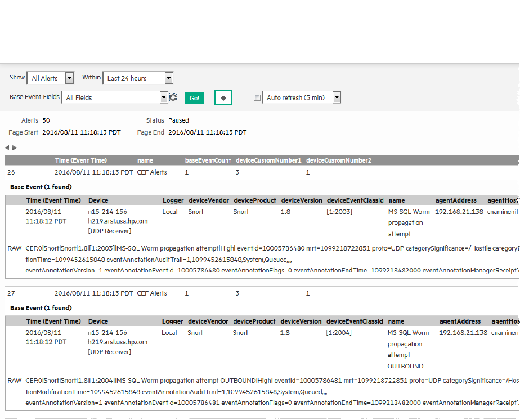Screen dimensions: 520x420
Task: Enable the Auto refresh checkbox
Action: pyautogui.click(x=257, y=97)
